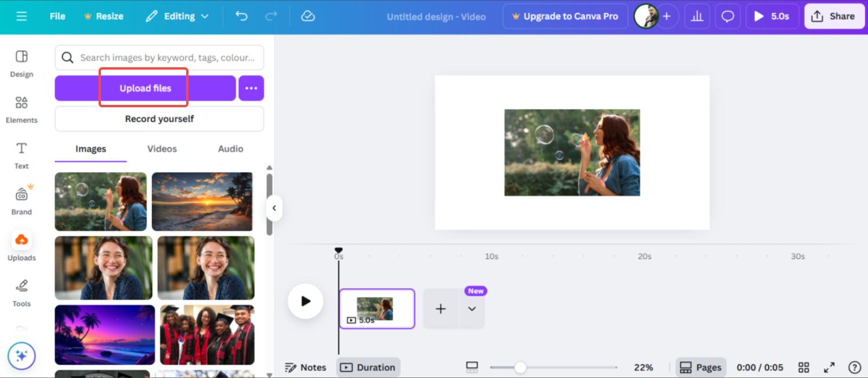Open the Brand panel
Image resolution: width=868 pixels, height=378 pixels.
click(21, 200)
